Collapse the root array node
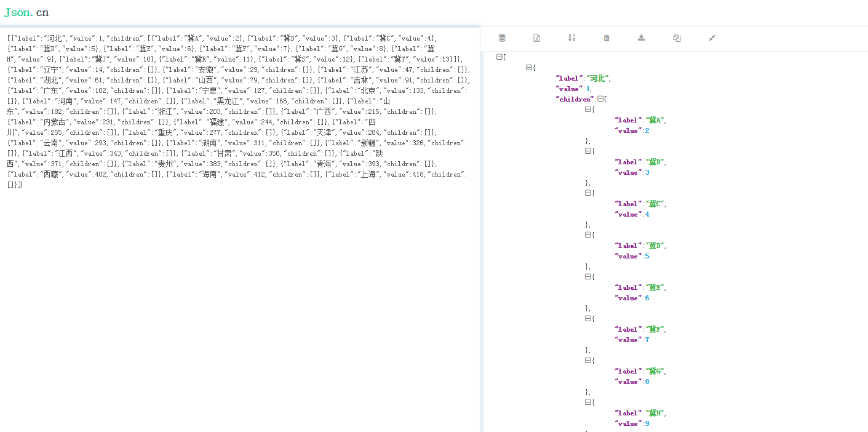 [500, 57]
